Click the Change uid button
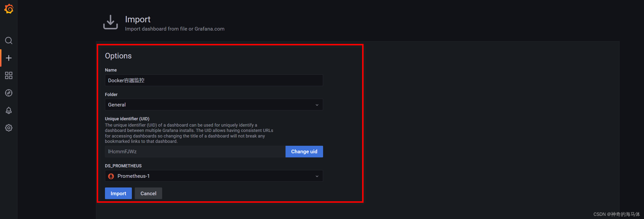Viewport: 644px width, 219px height. pos(304,152)
